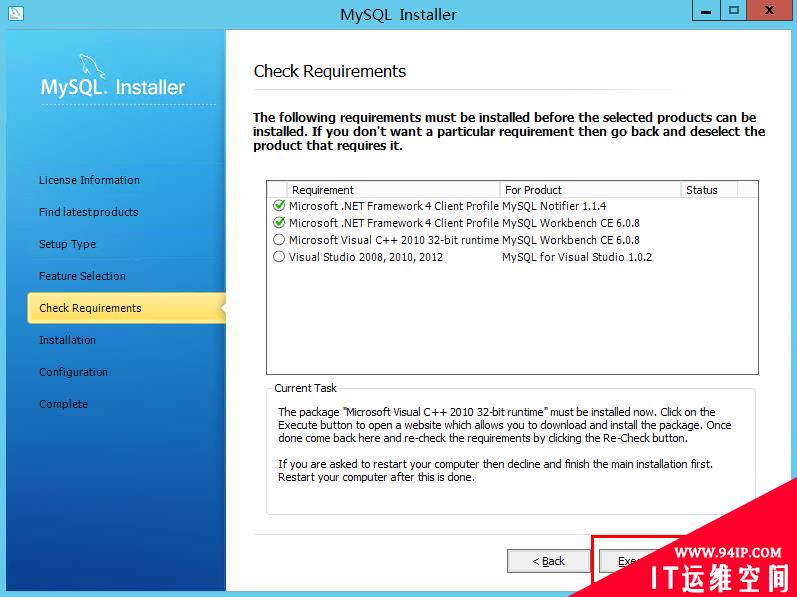Click the Check Requirements page heading
Image resolution: width=797 pixels, height=597 pixels.
[330, 71]
